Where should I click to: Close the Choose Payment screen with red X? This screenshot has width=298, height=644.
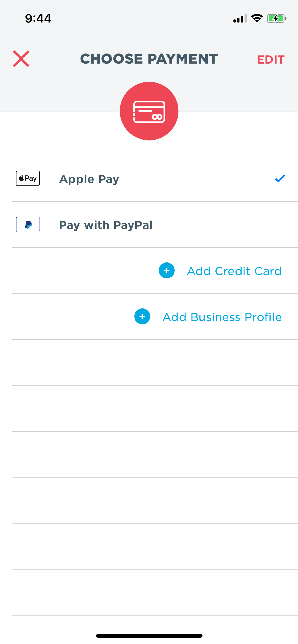(x=21, y=59)
